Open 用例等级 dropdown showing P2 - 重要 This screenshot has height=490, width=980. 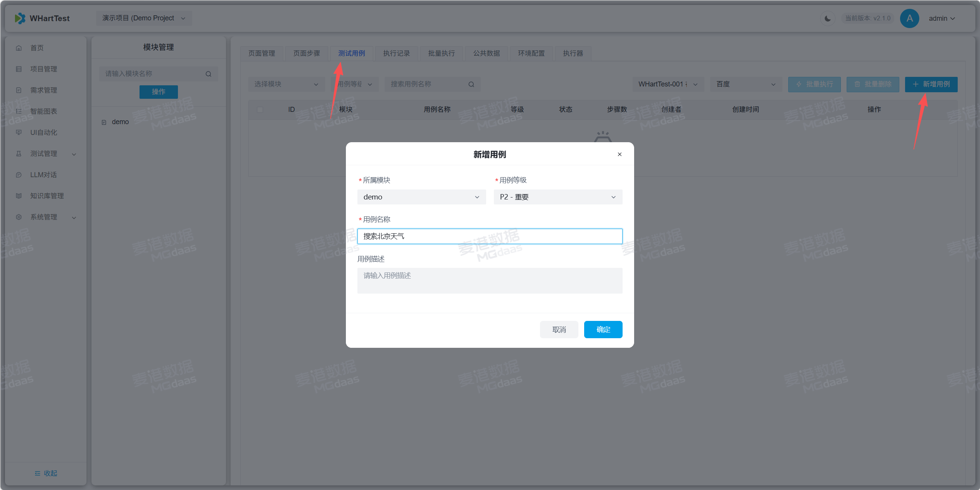pos(558,197)
